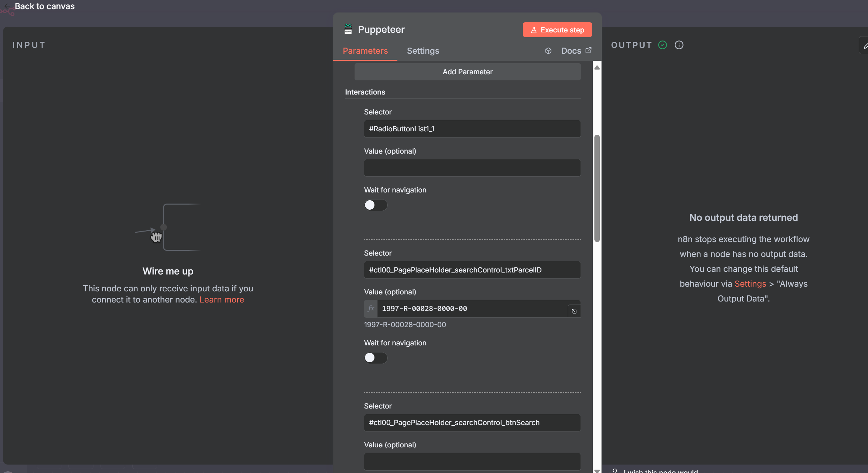868x473 pixels.
Task: Select the Parameters tab
Action: click(x=365, y=51)
